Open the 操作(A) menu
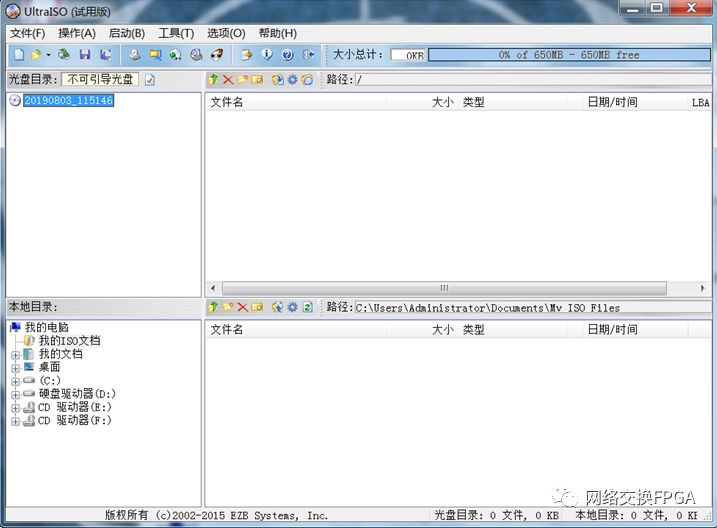Viewport: 717px width, 528px height. [x=77, y=33]
